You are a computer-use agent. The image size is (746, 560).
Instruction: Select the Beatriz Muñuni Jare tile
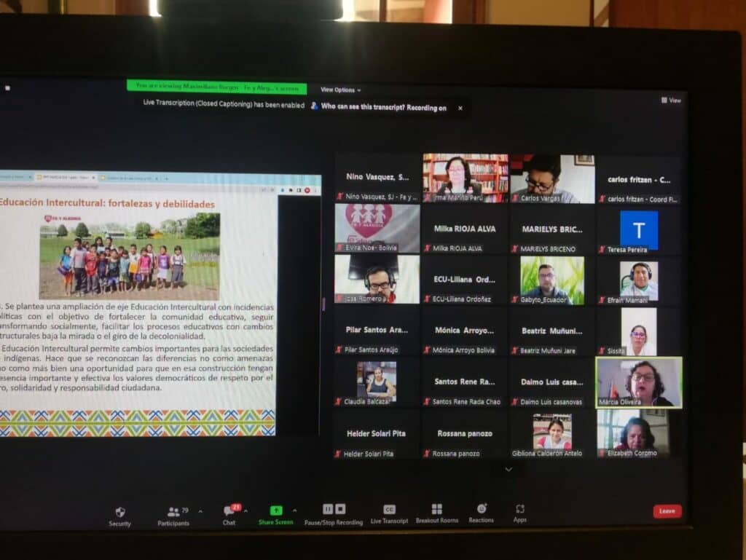pyautogui.click(x=552, y=332)
